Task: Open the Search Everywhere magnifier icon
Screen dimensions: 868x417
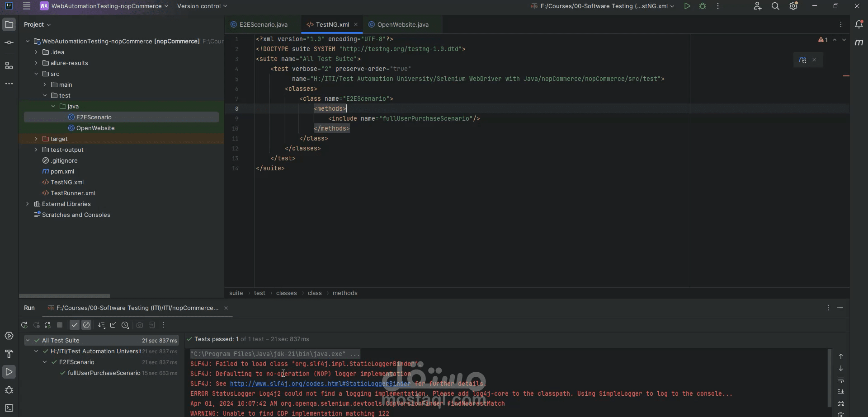Action: click(776, 6)
